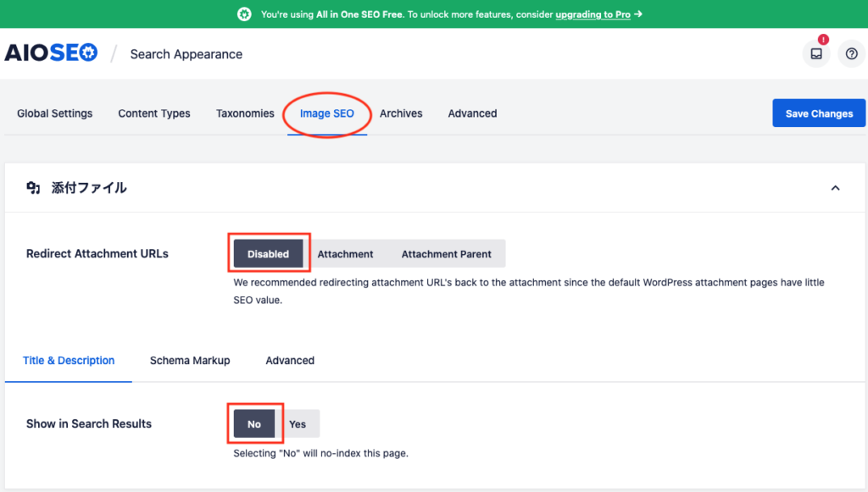The height and width of the screenshot is (492, 868).
Task: Follow the upgrading to Pro link
Action: point(593,14)
